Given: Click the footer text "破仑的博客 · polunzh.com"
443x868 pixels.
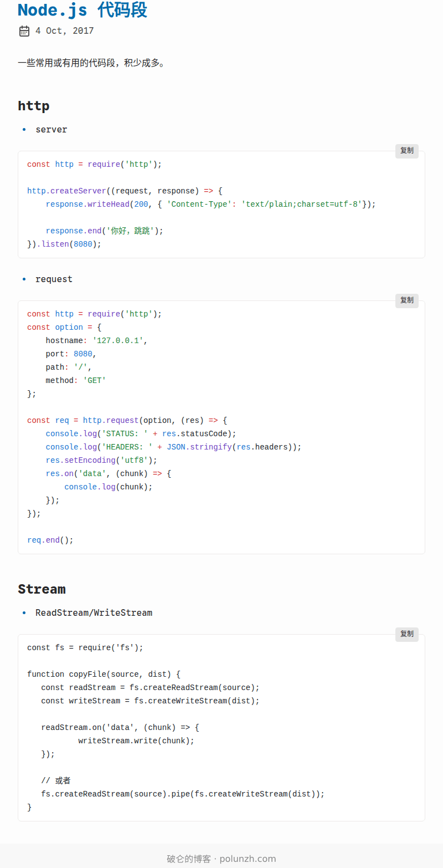Looking at the screenshot, I should (221, 859).
